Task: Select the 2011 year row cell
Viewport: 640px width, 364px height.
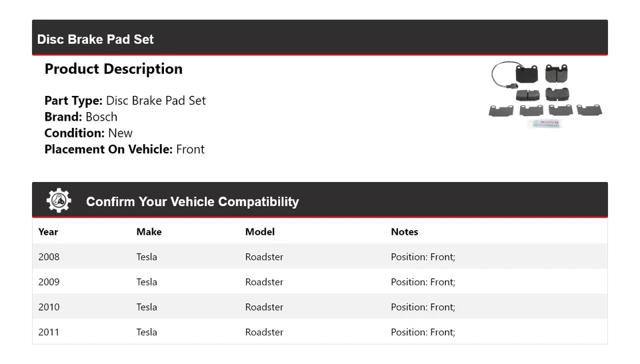Action: pyautogui.click(x=49, y=332)
